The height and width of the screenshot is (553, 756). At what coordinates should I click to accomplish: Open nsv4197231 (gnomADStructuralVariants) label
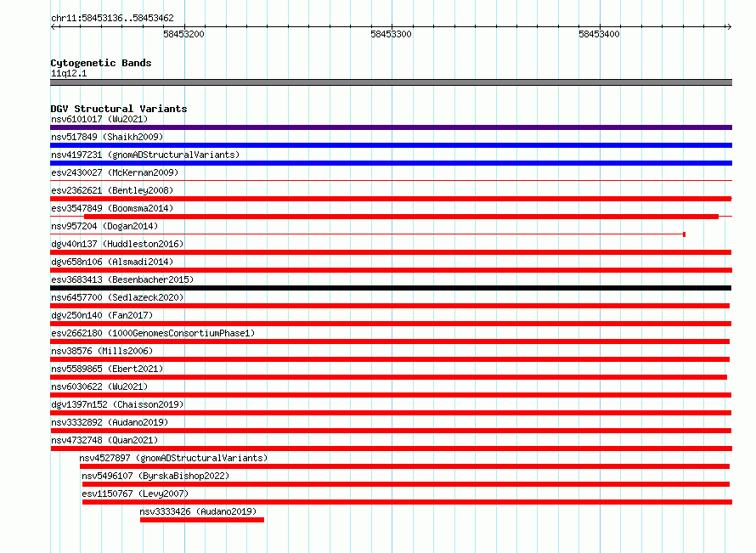145,155
